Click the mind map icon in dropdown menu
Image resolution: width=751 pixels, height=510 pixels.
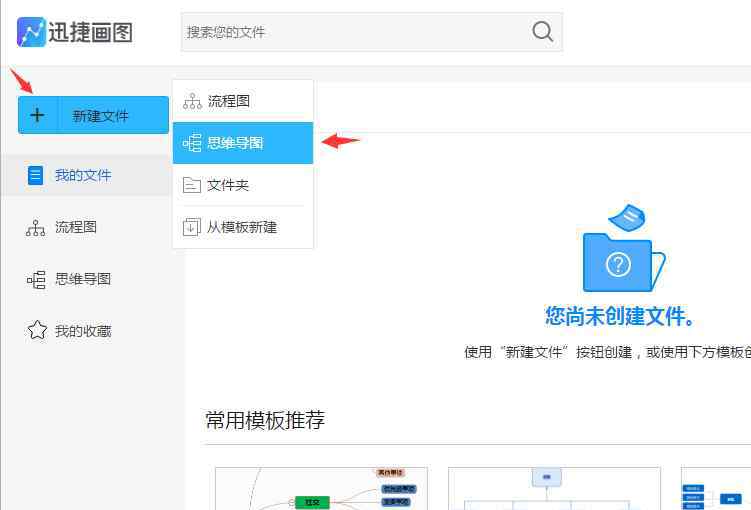(x=192, y=143)
